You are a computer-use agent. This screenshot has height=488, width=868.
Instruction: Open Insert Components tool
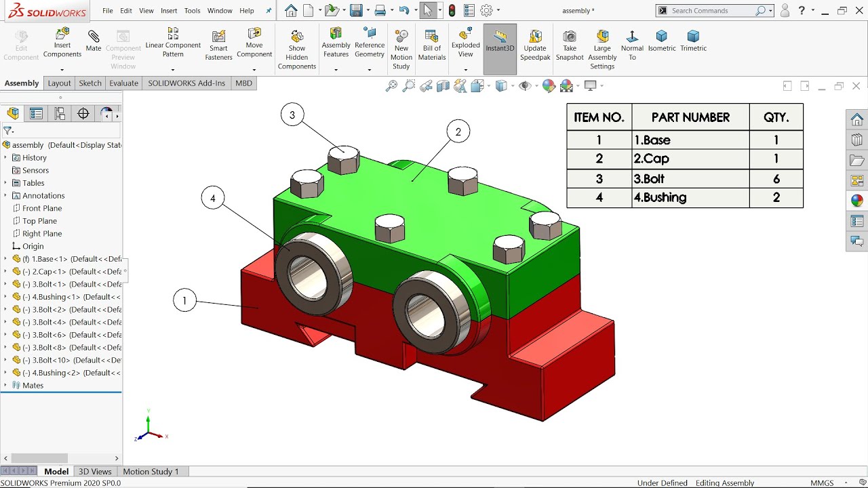pos(62,42)
